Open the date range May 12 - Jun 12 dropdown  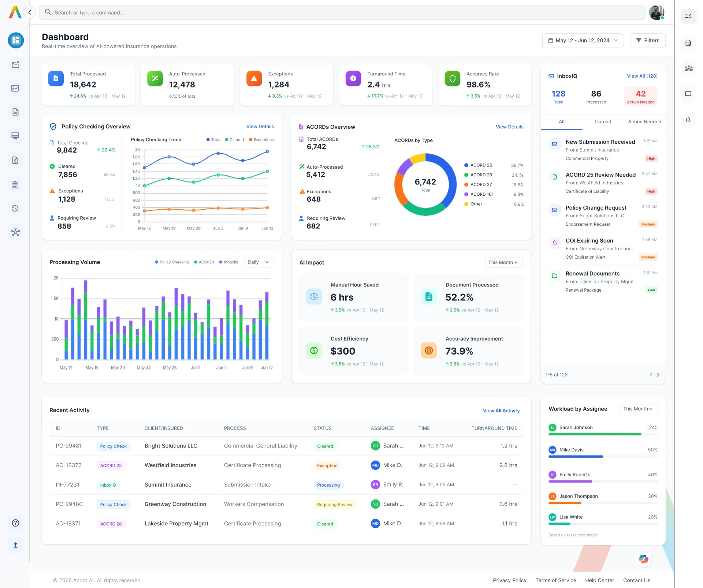coord(583,40)
